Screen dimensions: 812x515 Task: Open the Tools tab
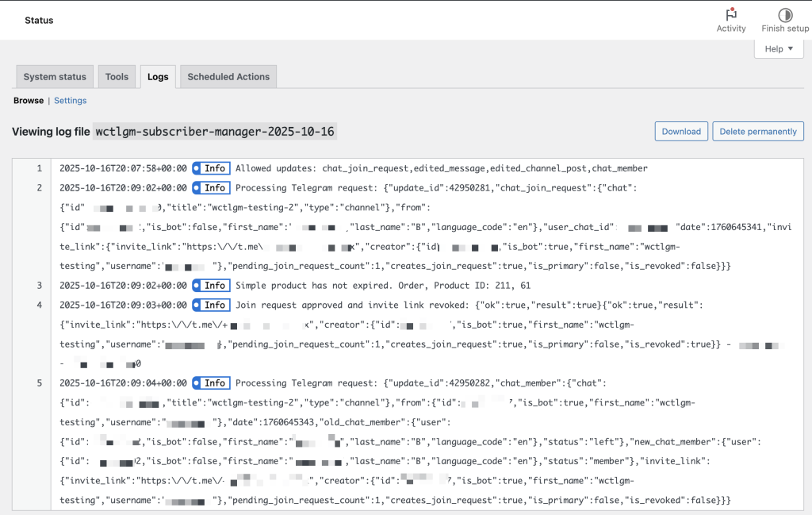click(x=117, y=77)
